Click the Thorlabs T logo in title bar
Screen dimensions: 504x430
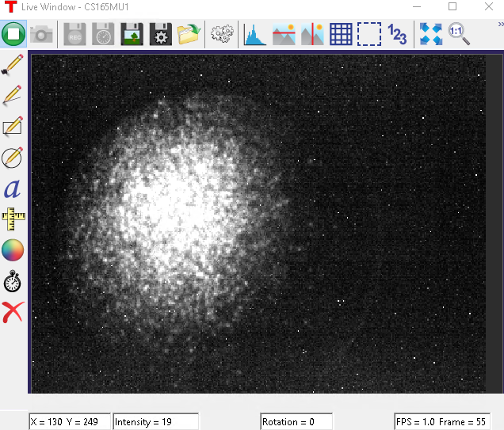[x=10, y=7]
